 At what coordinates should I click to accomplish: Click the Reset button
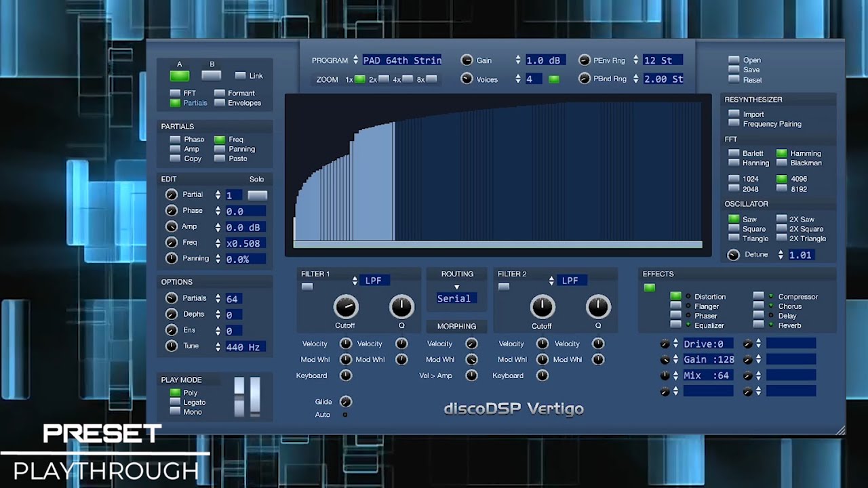[x=734, y=80]
